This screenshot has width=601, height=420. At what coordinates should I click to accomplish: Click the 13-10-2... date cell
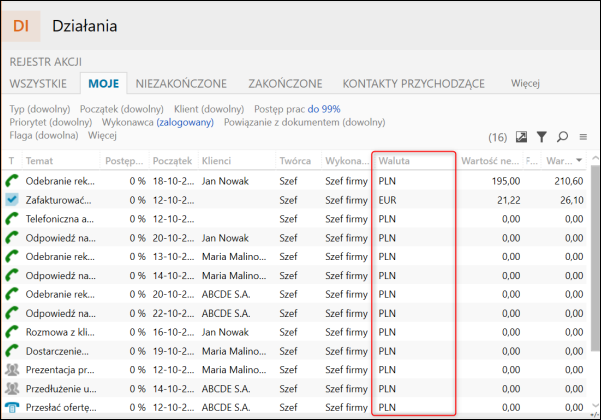173,256
